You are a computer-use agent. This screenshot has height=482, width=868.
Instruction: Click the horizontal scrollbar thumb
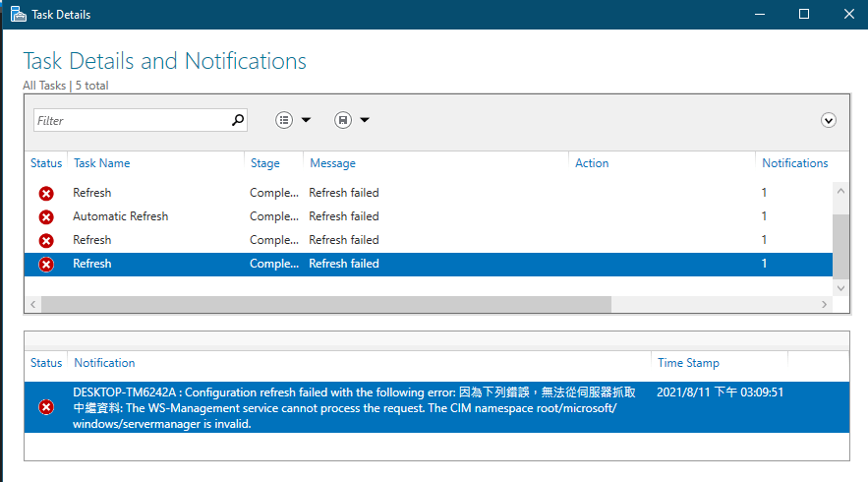pos(326,304)
